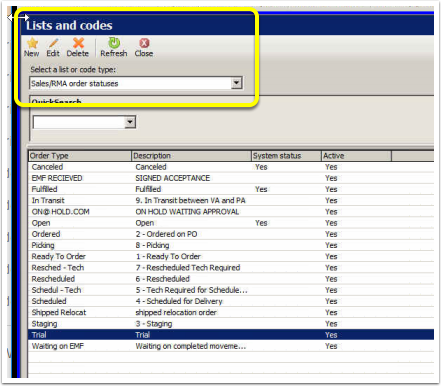Screen dimensions: 441x386
Task: Click the '4 - Scheduled for Delivery' cell
Action: click(179, 301)
